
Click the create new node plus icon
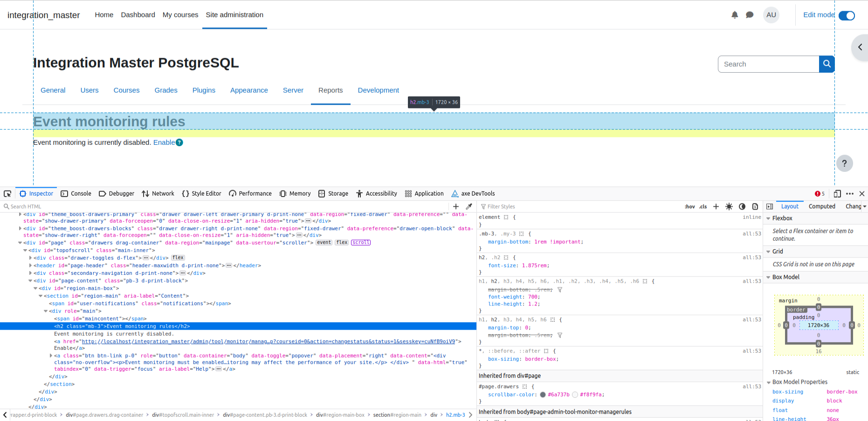456,206
